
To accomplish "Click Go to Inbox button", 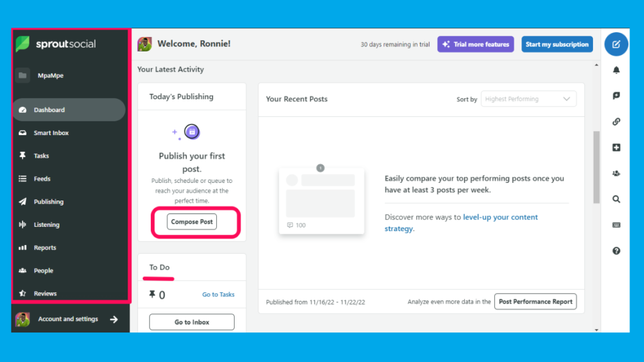I will pyautogui.click(x=192, y=322).
